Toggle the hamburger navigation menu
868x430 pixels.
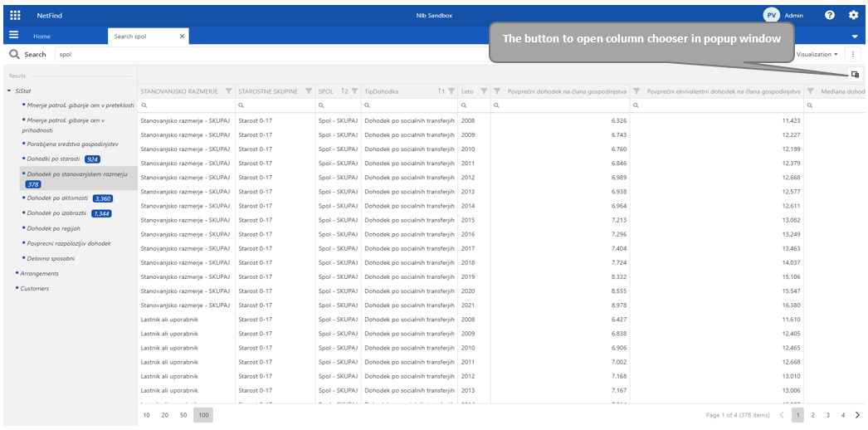coord(13,36)
